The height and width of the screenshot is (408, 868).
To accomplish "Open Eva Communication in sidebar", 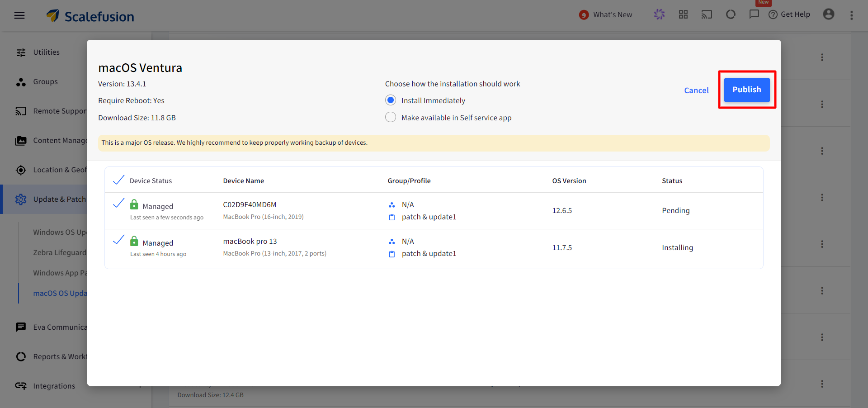I will 60,327.
